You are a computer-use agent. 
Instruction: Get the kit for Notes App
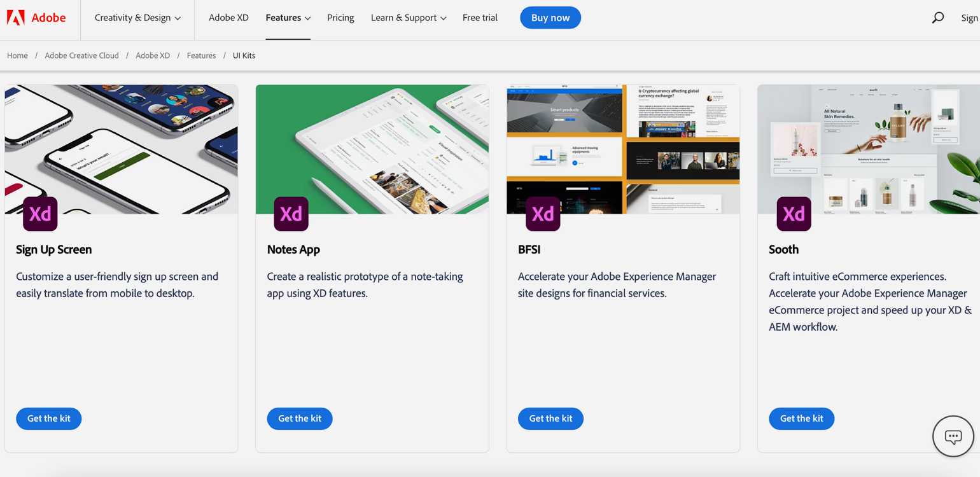pos(300,418)
